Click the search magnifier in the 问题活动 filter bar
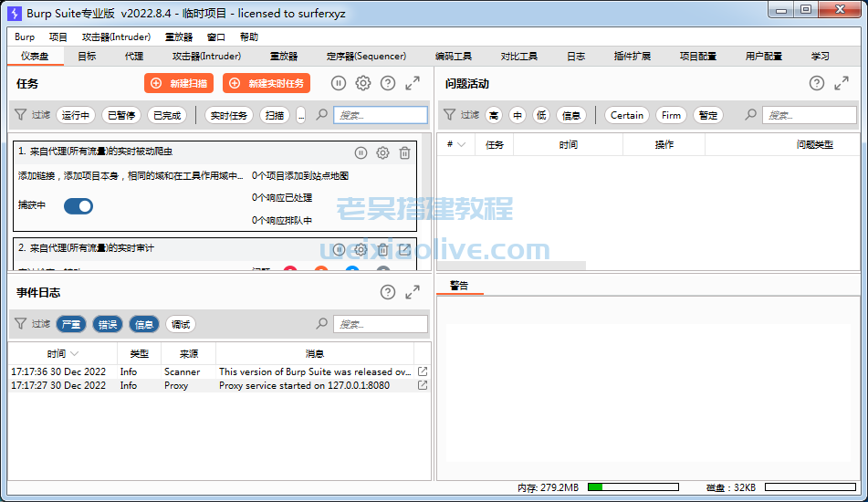Image resolution: width=868 pixels, height=502 pixels. click(750, 115)
